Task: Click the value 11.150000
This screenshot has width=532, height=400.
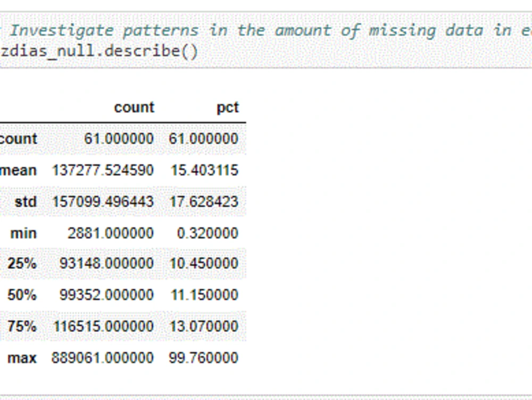Action: click(205, 295)
